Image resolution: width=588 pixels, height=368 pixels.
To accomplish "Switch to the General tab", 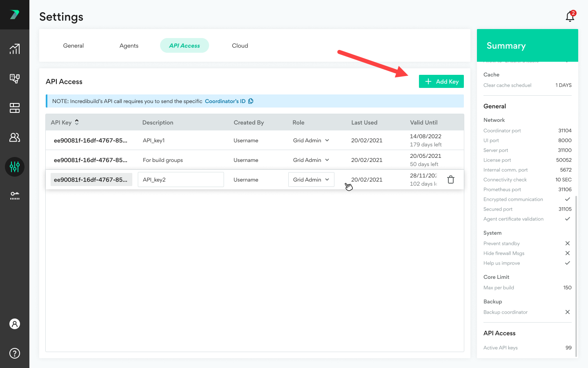I will coord(73,46).
